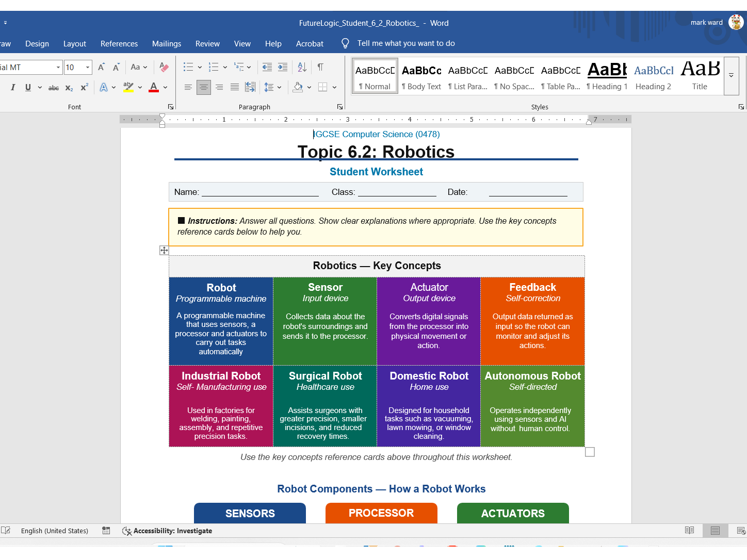Image resolution: width=747 pixels, height=560 pixels.
Task: Open mark ward account profile picture
Action: click(736, 22)
